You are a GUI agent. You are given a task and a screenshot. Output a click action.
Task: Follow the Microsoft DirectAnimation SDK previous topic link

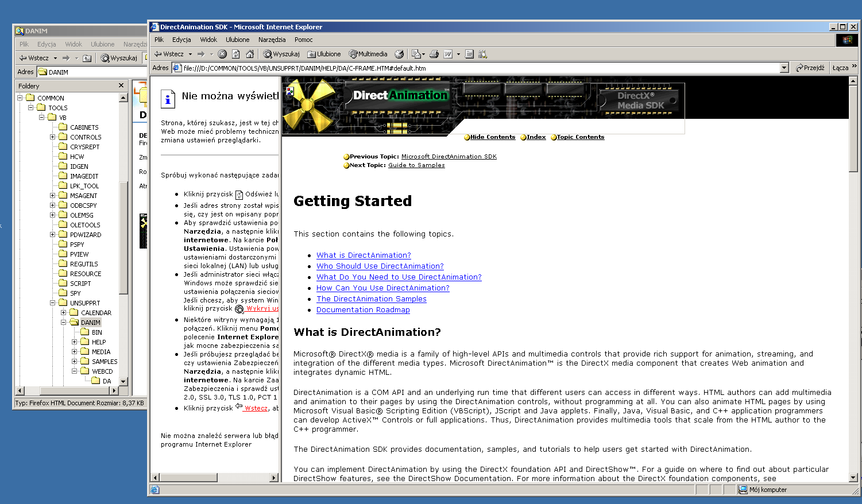(x=449, y=157)
